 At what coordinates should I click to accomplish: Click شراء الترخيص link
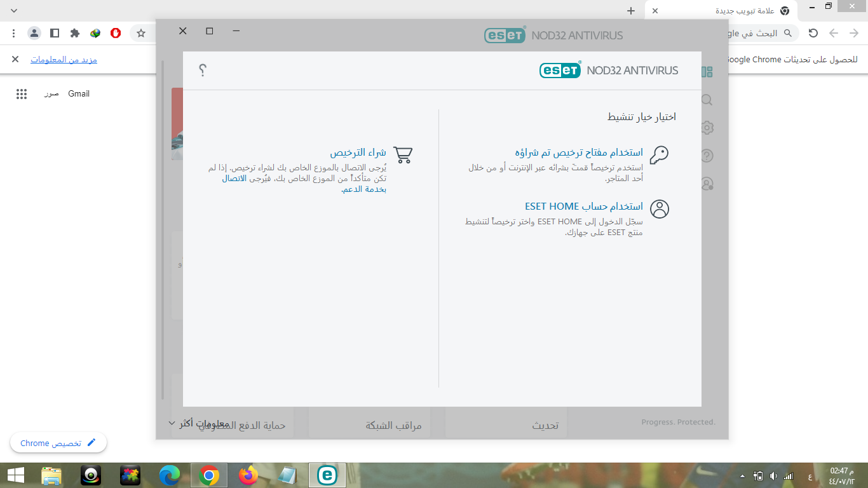[358, 152]
